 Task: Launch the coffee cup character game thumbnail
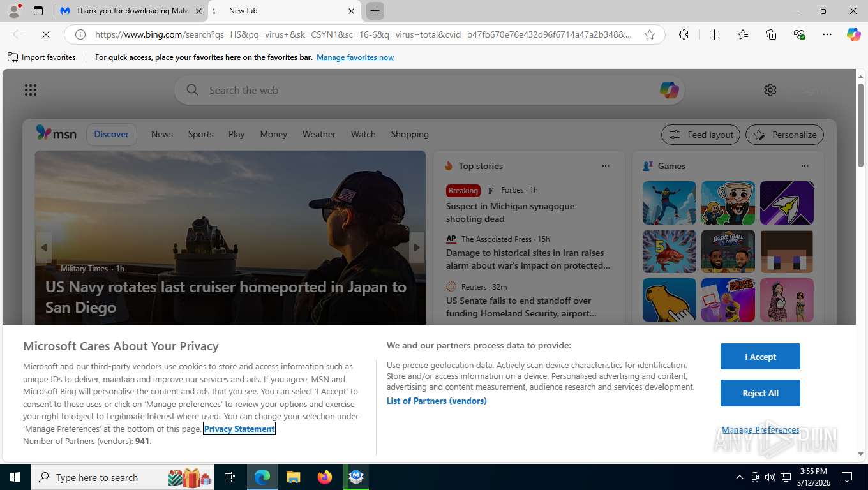pos(728,203)
